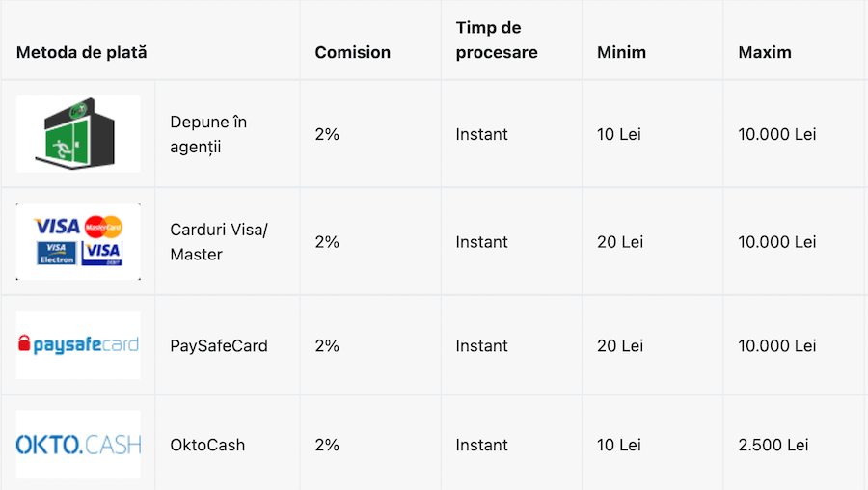Select the 2.500 Lei maximum for OktoCash
This screenshot has width=868, height=490.
coord(773,445)
